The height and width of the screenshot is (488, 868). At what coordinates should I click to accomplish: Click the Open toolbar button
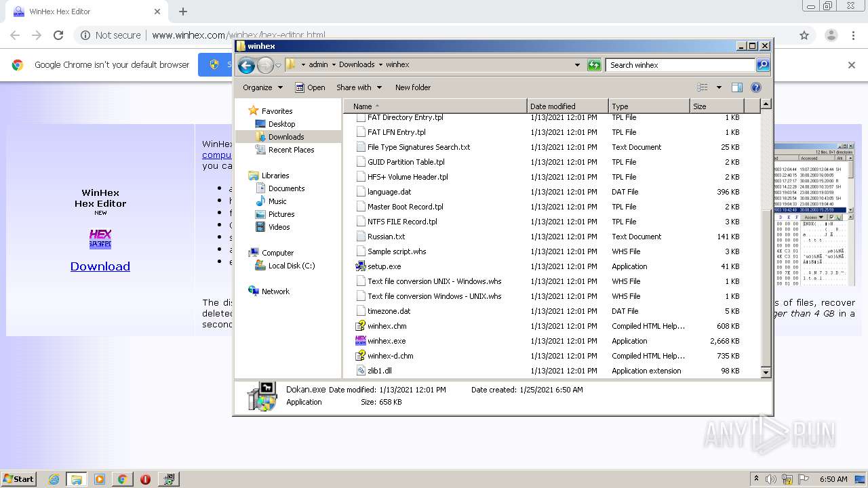(x=310, y=87)
